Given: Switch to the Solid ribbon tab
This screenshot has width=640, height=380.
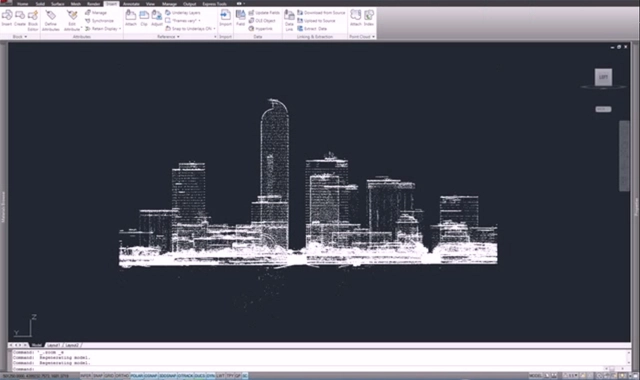Looking at the screenshot, I should [x=40, y=4].
